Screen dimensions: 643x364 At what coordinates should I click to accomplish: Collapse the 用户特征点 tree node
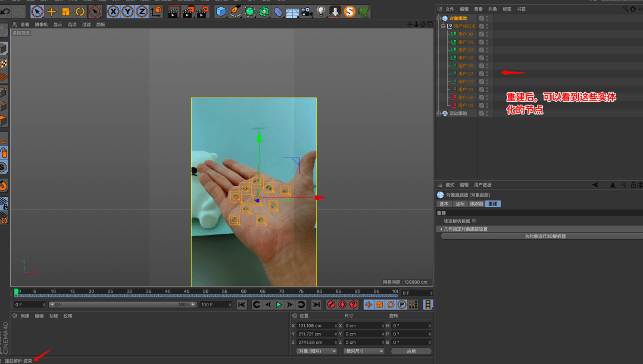(443, 26)
